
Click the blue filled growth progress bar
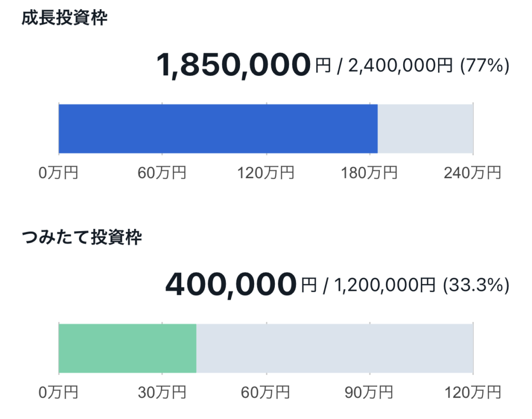218,128
